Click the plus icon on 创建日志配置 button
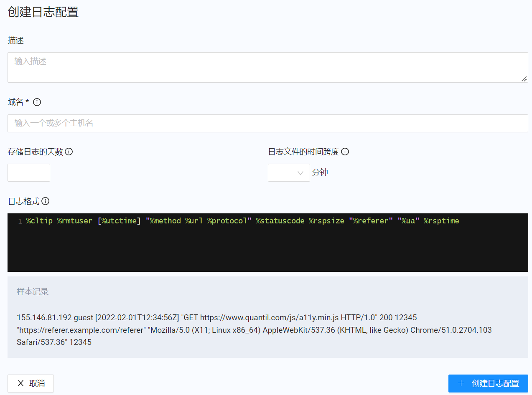Screen dimensions: 532x395 click(461, 383)
